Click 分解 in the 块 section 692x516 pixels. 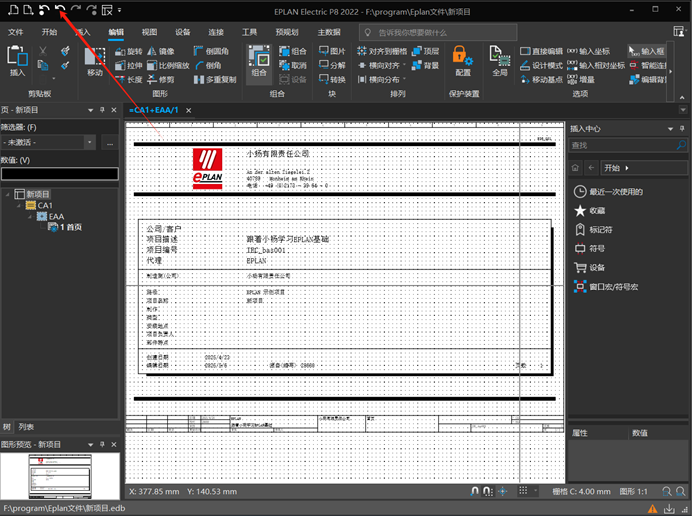[332, 65]
